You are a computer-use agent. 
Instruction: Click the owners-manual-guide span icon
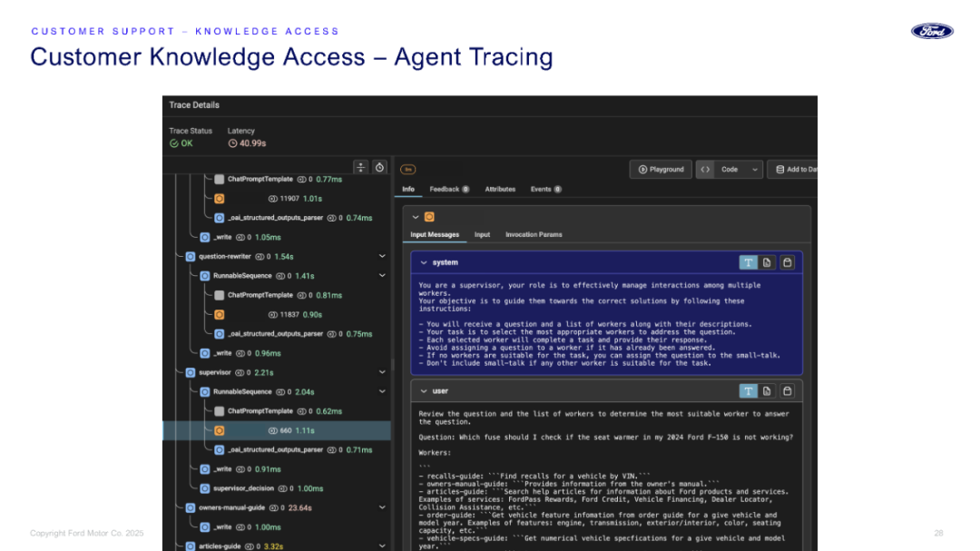tap(191, 507)
